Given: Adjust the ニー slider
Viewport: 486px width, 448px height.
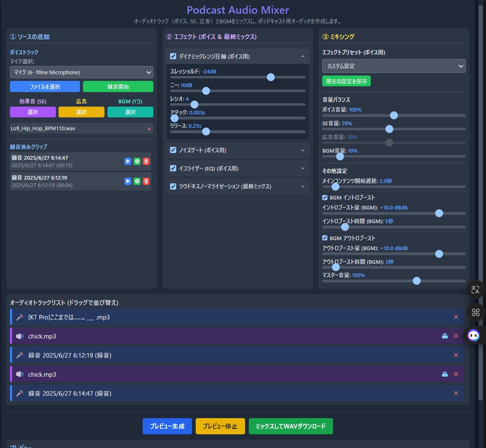Looking at the screenshot, I should pos(206,91).
